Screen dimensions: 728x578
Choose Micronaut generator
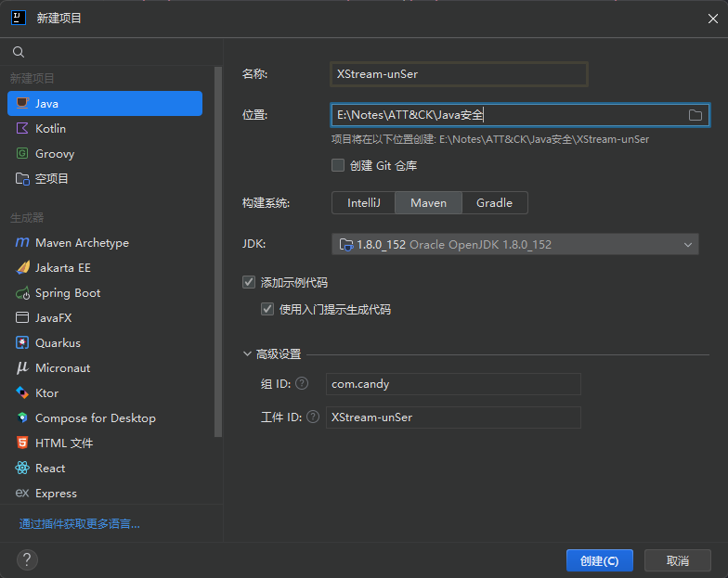tap(105, 367)
